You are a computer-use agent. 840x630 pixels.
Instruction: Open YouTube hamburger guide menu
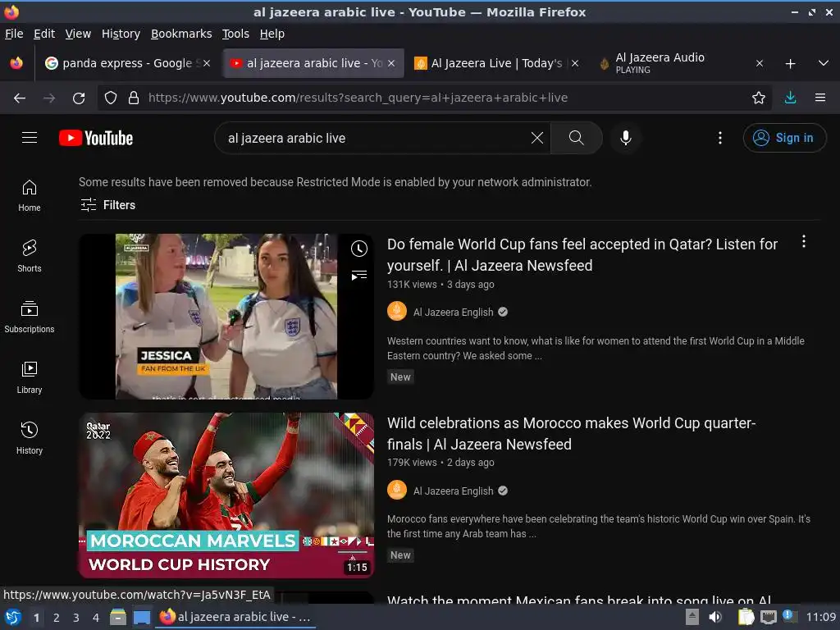pos(30,138)
